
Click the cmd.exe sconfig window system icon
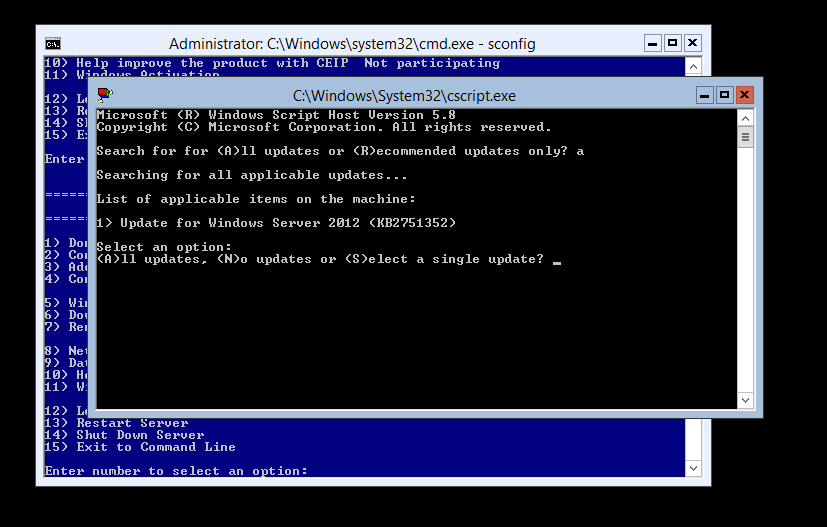pyautogui.click(x=53, y=44)
